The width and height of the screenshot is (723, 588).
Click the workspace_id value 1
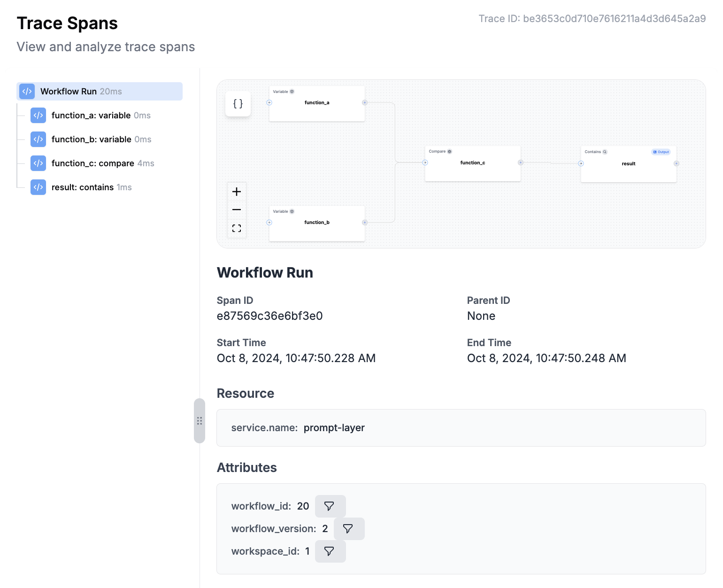point(308,551)
